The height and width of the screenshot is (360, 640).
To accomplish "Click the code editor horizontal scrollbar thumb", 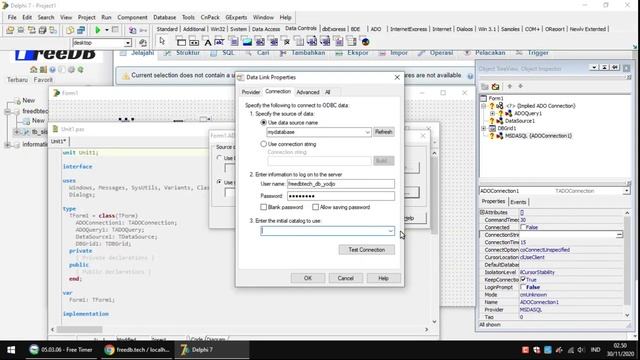I will [79, 329].
